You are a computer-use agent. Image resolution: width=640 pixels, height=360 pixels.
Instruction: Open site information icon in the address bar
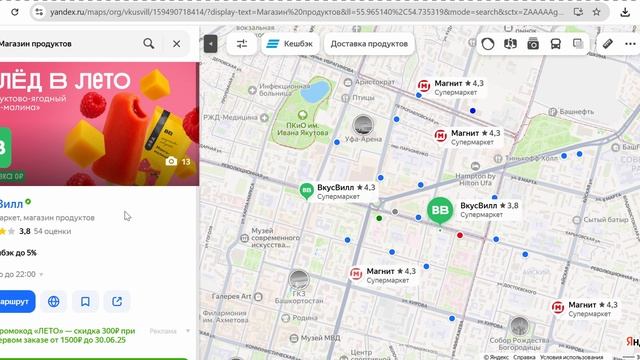pyautogui.click(x=39, y=12)
